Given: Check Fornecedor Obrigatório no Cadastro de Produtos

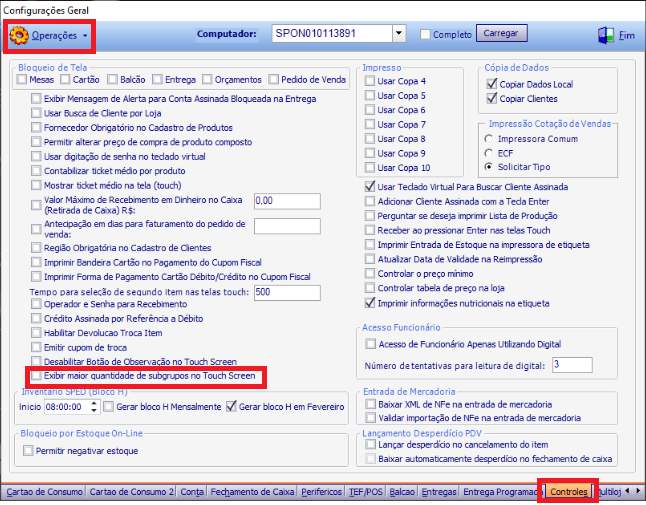Looking at the screenshot, I should point(36,127).
